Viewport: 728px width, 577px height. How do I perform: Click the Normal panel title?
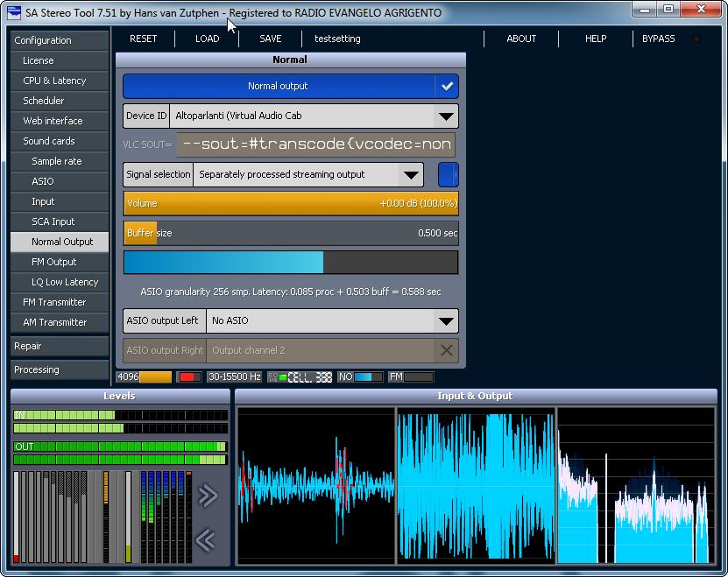tap(290, 60)
